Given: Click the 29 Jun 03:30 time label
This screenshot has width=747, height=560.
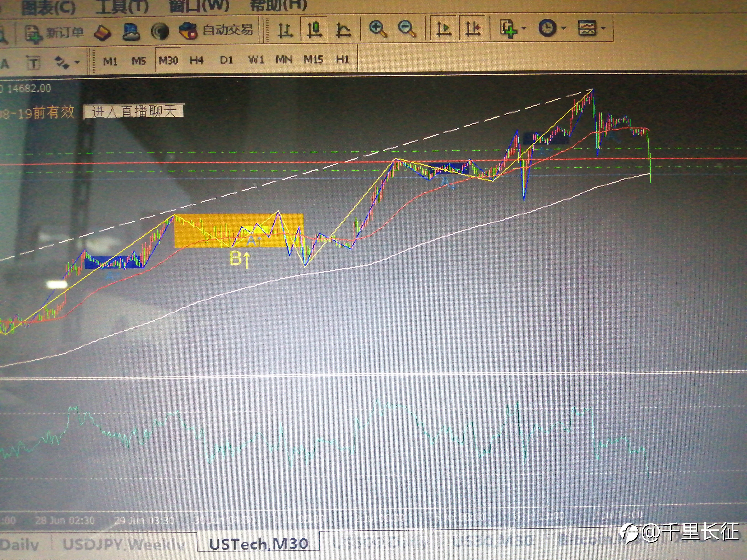Looking at the screenshot, I should coord(144,520).
